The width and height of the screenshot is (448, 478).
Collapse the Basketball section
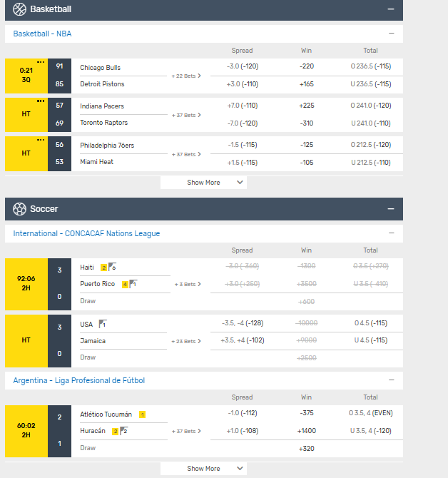tap(390, 9)
